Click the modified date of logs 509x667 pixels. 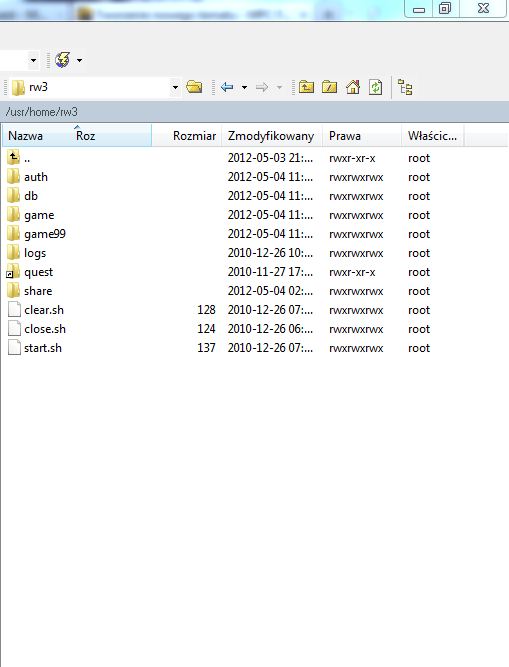(x=270, y=253)
